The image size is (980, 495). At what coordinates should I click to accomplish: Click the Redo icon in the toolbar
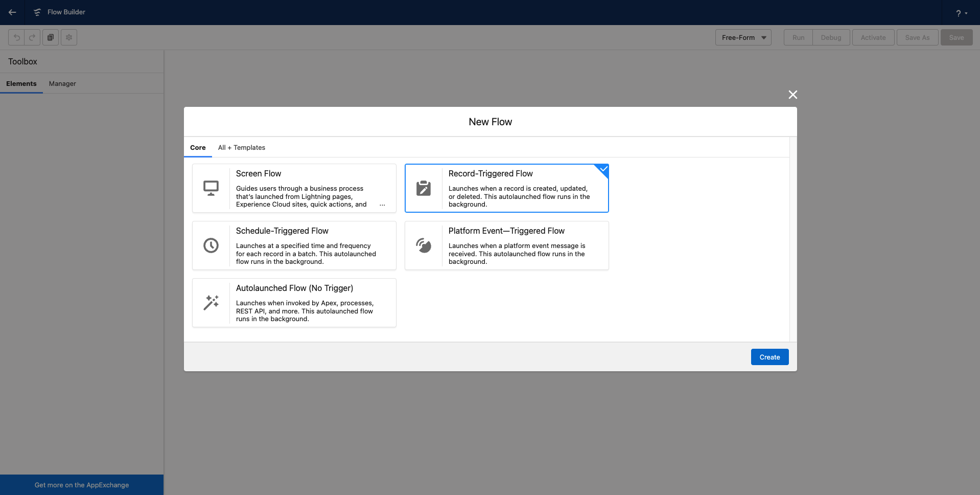tap(32, 37)
